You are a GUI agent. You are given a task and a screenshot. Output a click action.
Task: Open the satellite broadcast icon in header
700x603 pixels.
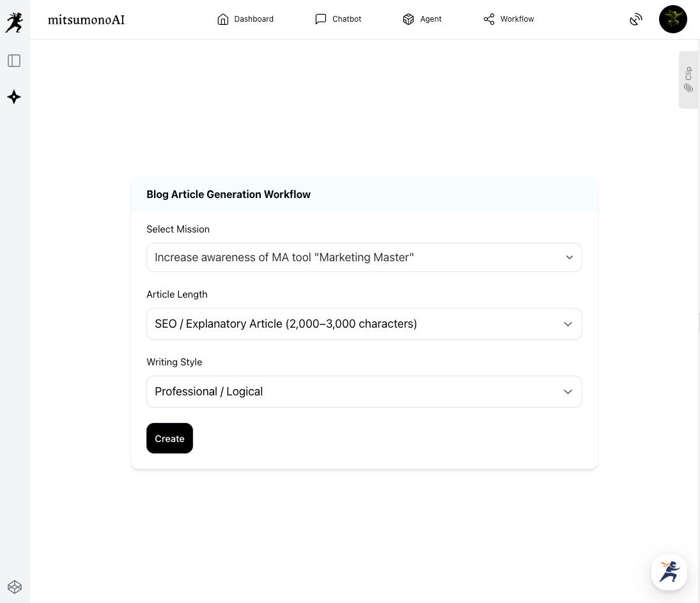click(635, 20)
